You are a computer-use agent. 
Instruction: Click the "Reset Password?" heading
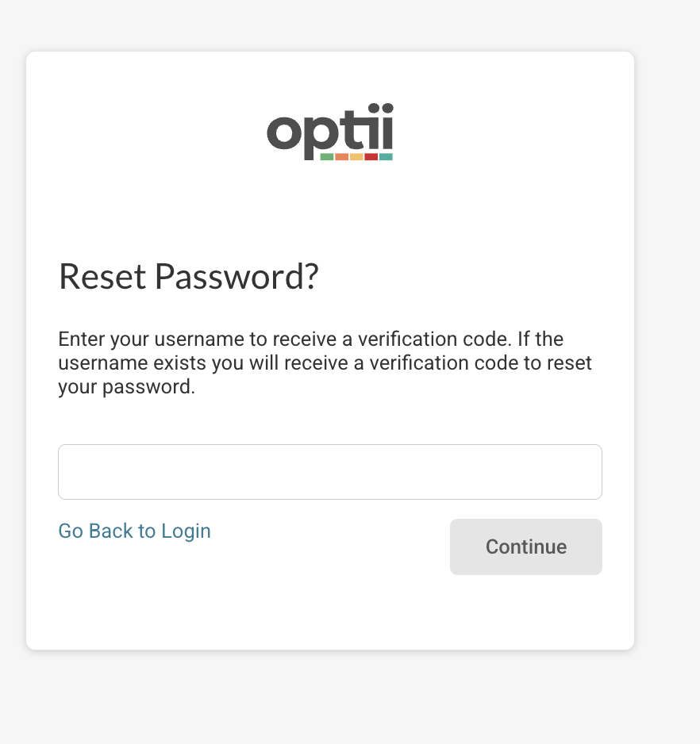(189, 277)
